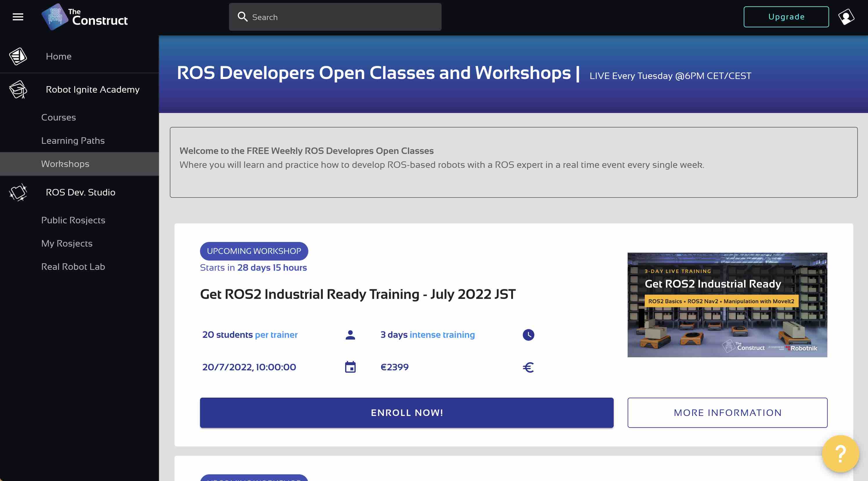Click the date '20/7/2022, 10:00:00'
Viewport: 868px width, 481px height.
pos(249,367)
